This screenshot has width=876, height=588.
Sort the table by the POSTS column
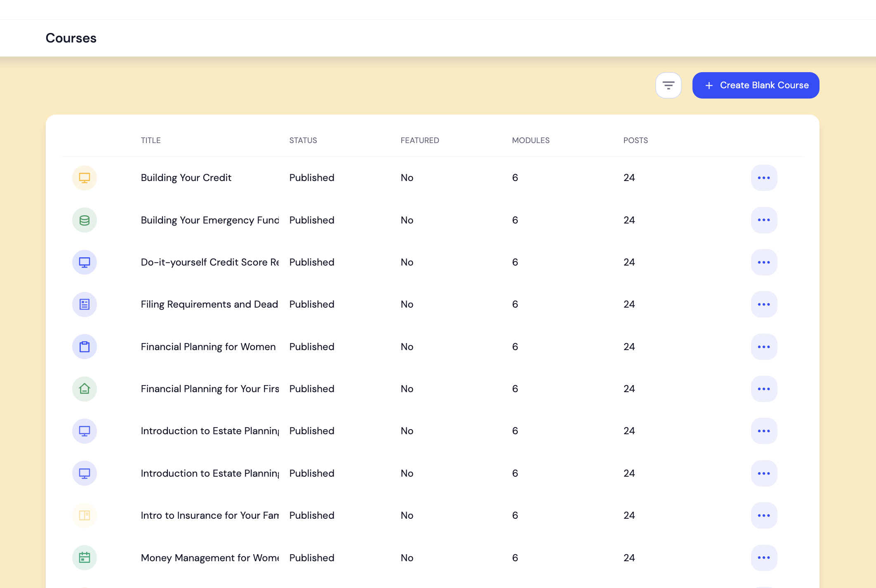pyautogui.click(x=635, y=140)
